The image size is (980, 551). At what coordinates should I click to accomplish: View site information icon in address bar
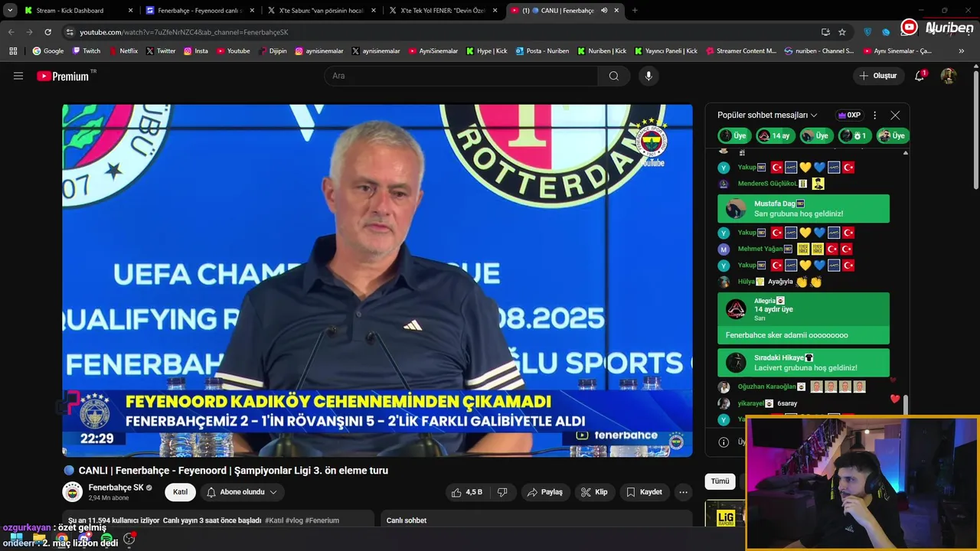coord(70,32)
